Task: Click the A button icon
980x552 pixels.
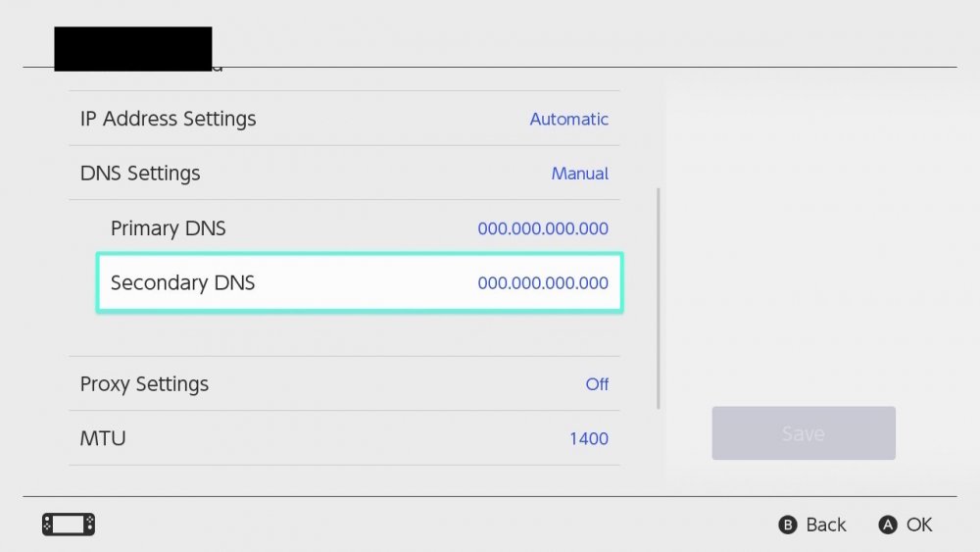Action: pyautogui.click(x=888, y=525)
